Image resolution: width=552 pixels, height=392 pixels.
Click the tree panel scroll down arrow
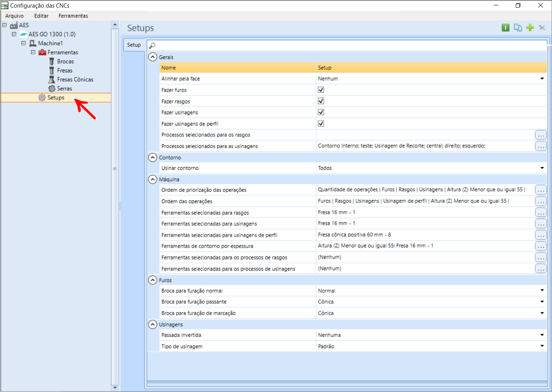(115, 388)
